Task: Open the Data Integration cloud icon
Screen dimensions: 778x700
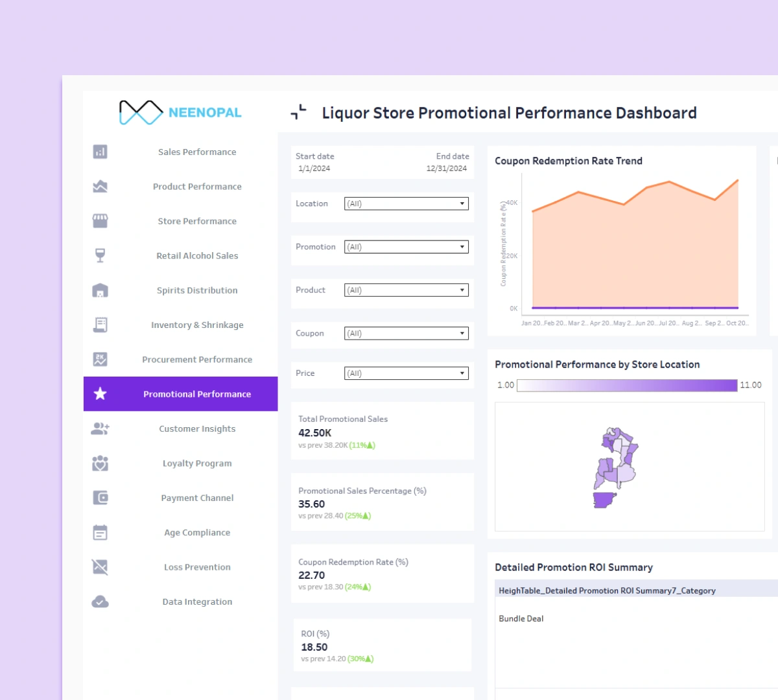Action: tap(100, 601)
